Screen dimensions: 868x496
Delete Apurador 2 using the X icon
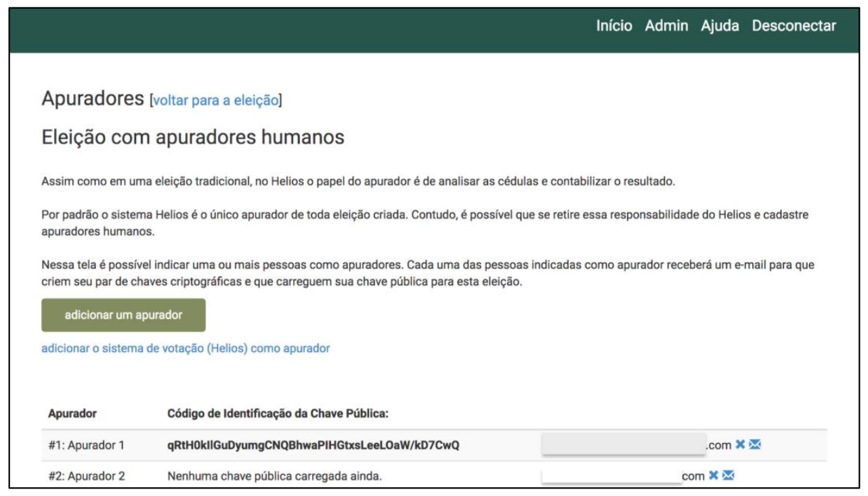point(713,476)
